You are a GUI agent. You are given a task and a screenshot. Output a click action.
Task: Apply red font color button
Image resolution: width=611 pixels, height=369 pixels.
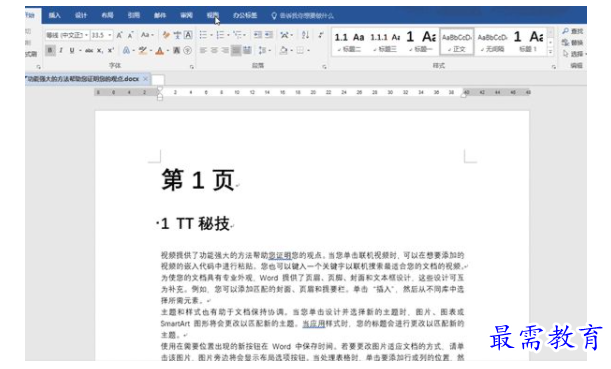pos(159,50)
